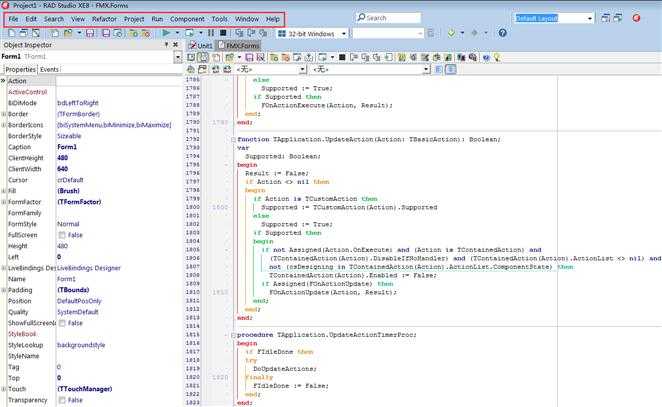Select the Events tab in Object Inspector
This screenshot has width=662, height=407.
click(49, 69)
